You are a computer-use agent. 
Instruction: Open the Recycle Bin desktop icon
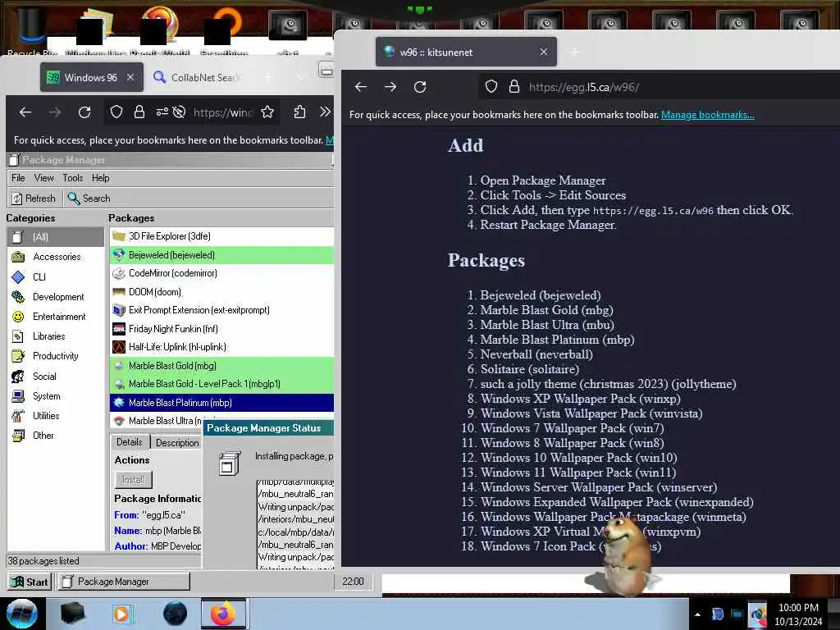click(x=32, y=31)
